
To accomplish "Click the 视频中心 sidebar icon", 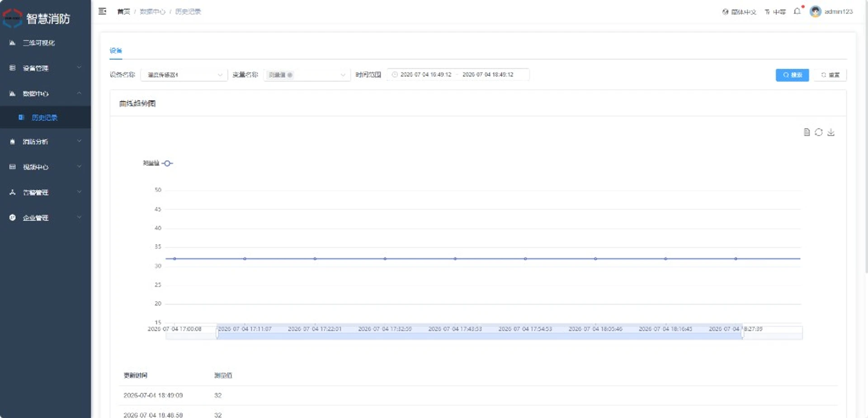I will (x=12, y=167).
